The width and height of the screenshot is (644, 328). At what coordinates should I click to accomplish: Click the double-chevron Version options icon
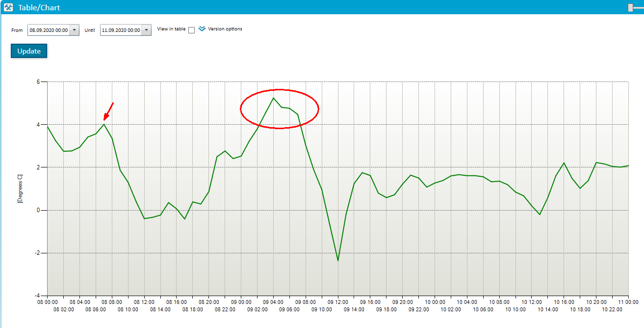coord(202,29)
